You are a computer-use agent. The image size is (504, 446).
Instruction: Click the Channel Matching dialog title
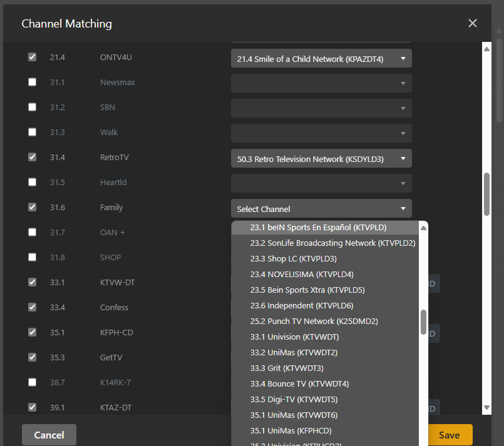[67, 24]
